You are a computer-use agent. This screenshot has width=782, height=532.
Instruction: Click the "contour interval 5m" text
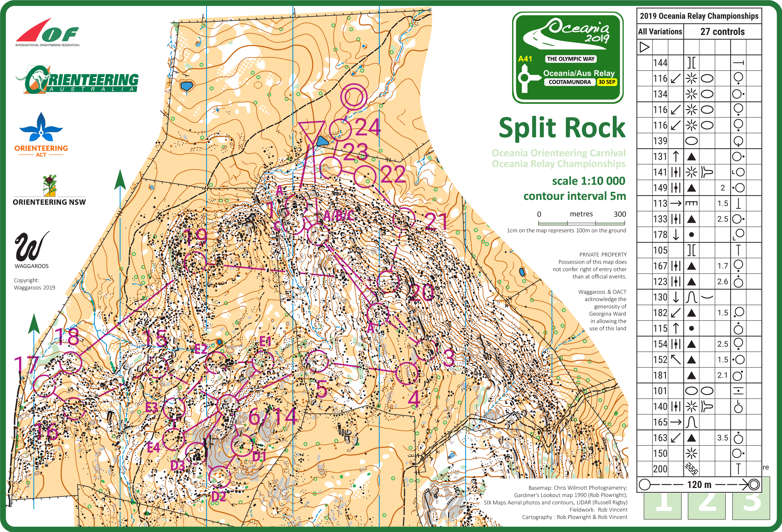pyautogui.click(x=574, y=196)
